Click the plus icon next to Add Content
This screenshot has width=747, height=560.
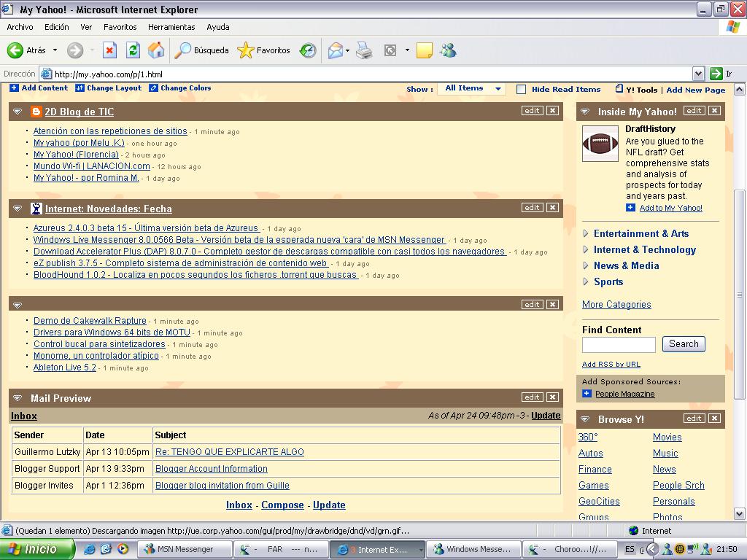(x=15, y=87)
